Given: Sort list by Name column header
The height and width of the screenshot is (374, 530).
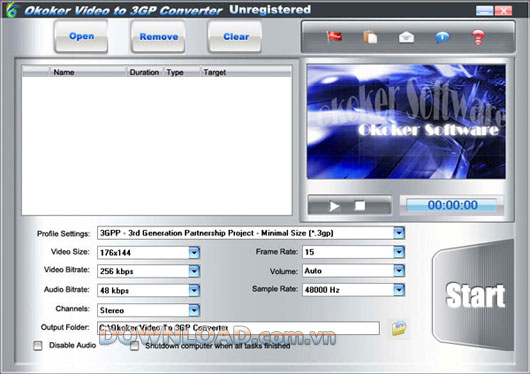Looking at the screenshot, I should [x=88, y=72].
